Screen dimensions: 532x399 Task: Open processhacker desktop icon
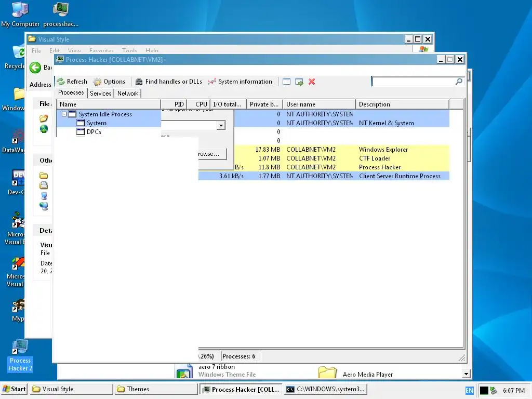61,15
